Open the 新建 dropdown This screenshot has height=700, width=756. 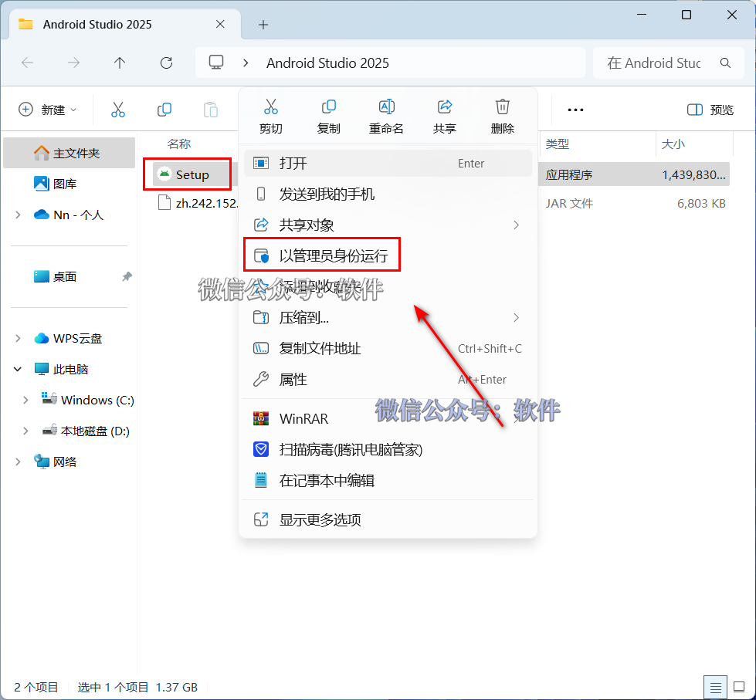tap(47, 110)
